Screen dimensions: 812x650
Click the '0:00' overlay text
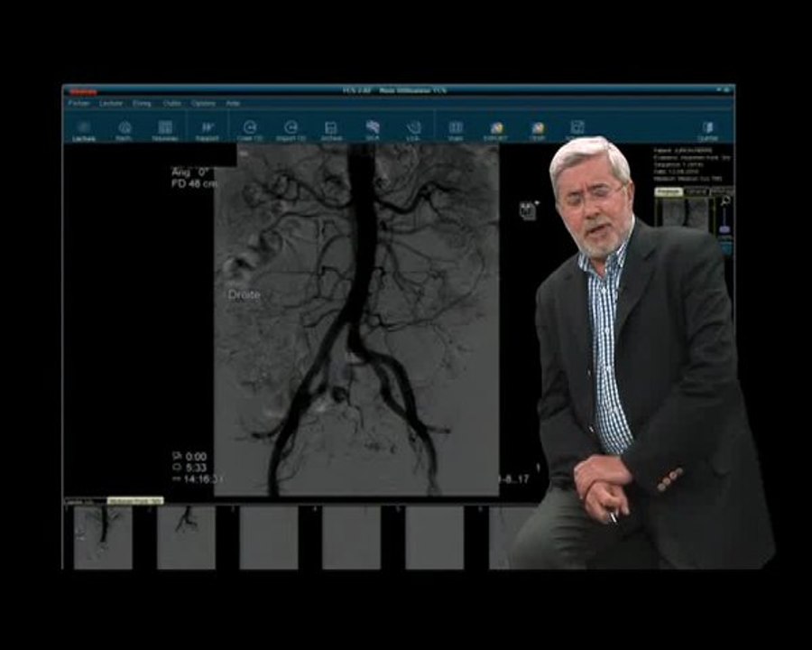tap(196, 457)
